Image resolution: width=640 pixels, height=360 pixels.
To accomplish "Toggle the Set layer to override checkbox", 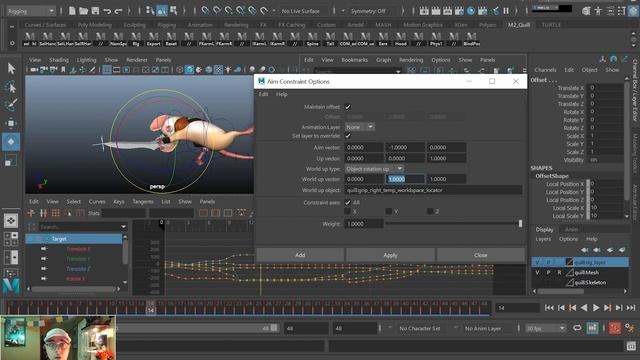I will point(348,136).
